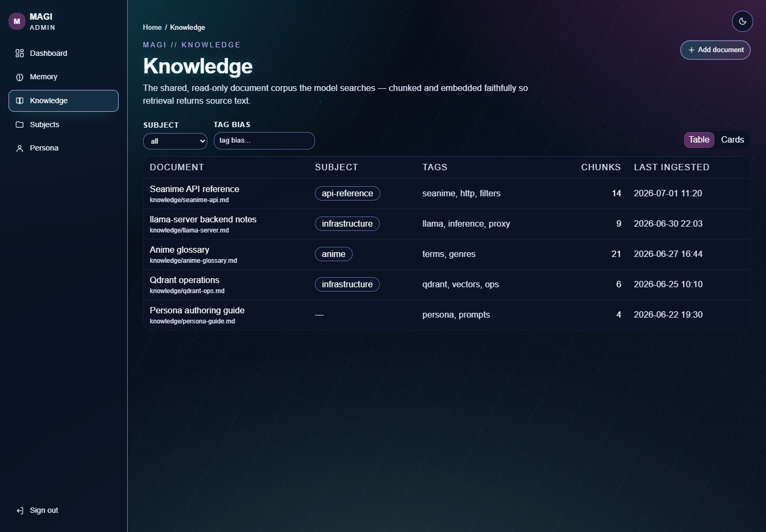Click the api-reference subject badge
Image resolution: width=766 pixels, height=532 pixels.
[347, 193]
